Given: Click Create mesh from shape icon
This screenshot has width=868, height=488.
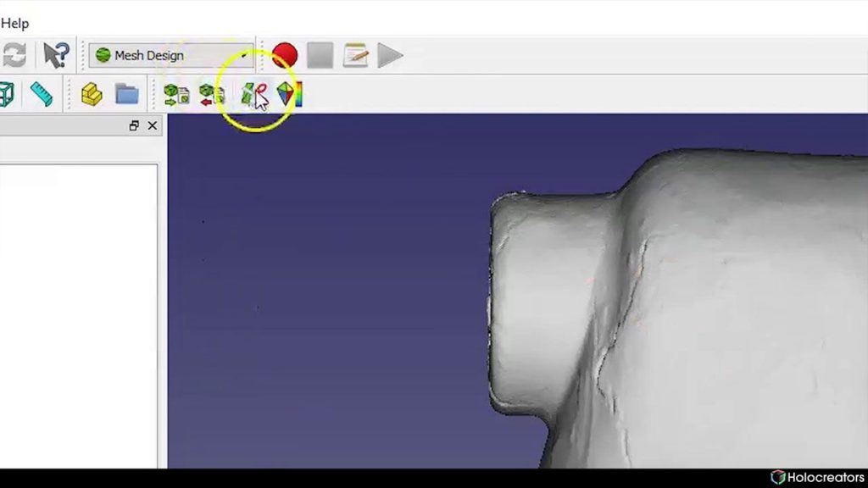Looking at the screenshot, I should coord(254,95).
